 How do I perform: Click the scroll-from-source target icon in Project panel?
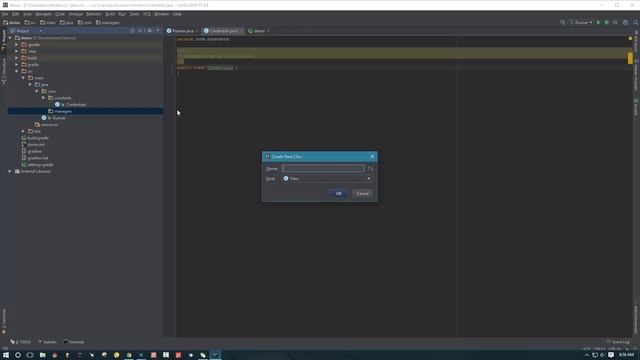tap(133, 31)
